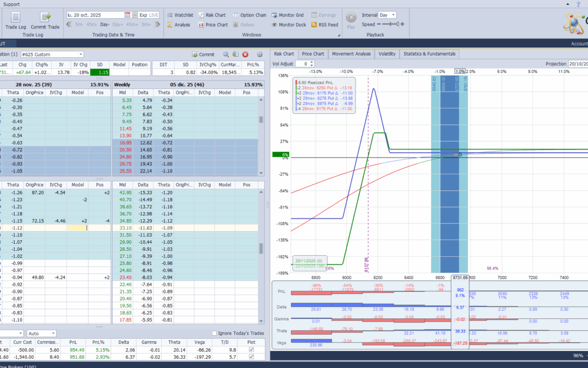
Task: Click the 45m- time step button
Action: pos(91,25)
